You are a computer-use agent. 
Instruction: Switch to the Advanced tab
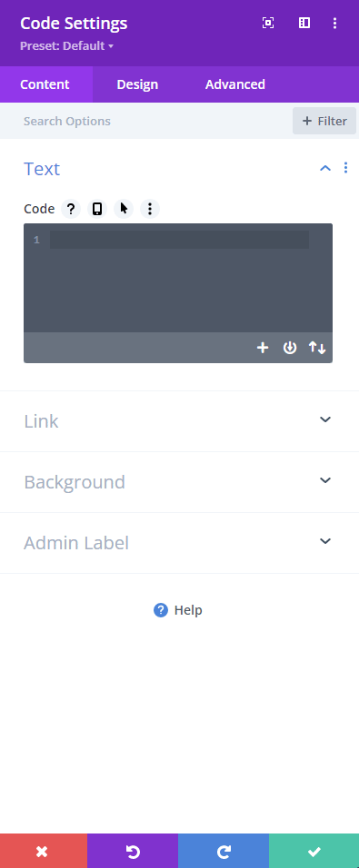[x=234, y=84]
